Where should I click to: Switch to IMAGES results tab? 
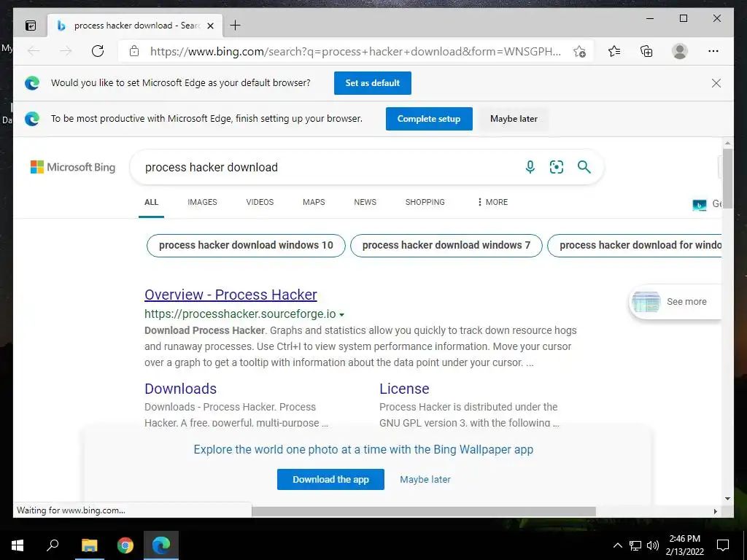202,202
